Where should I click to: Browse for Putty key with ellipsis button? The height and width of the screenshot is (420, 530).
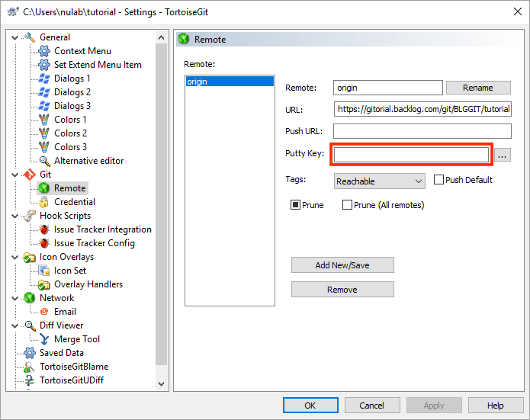503,155
